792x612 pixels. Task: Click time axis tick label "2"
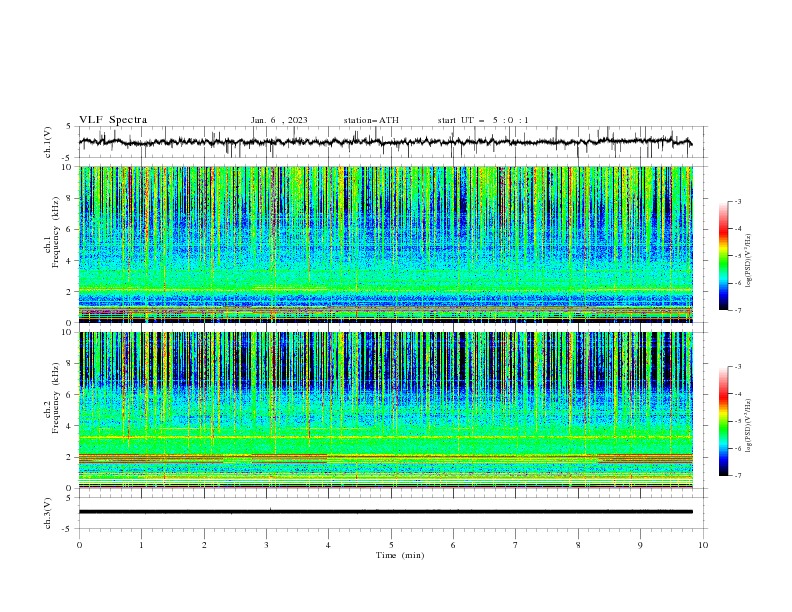click(x=204, y=545)
